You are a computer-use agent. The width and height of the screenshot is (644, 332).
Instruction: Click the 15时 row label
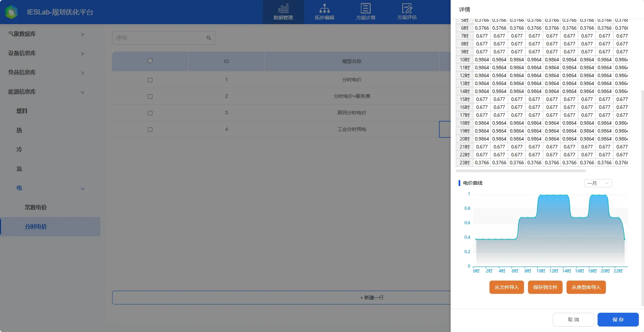pyautogui.click(x=464, y=99)
